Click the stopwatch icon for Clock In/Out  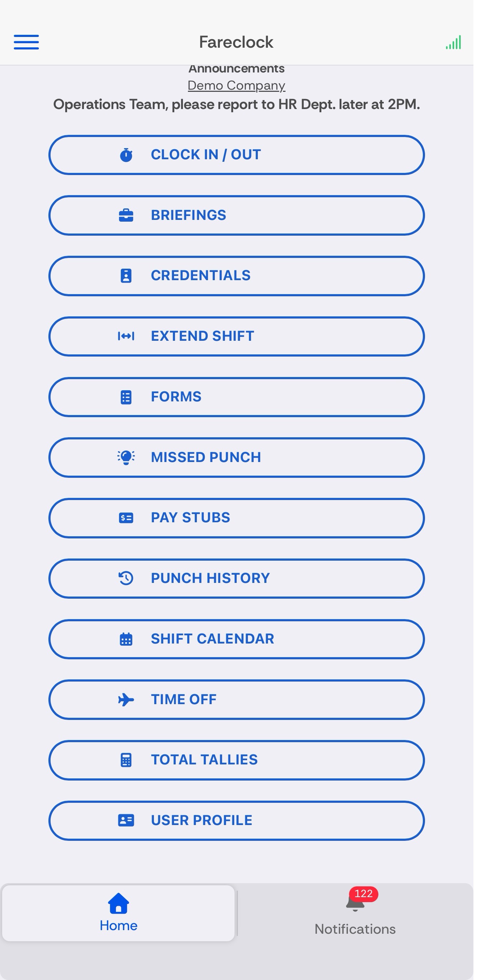tap(126, 155)
